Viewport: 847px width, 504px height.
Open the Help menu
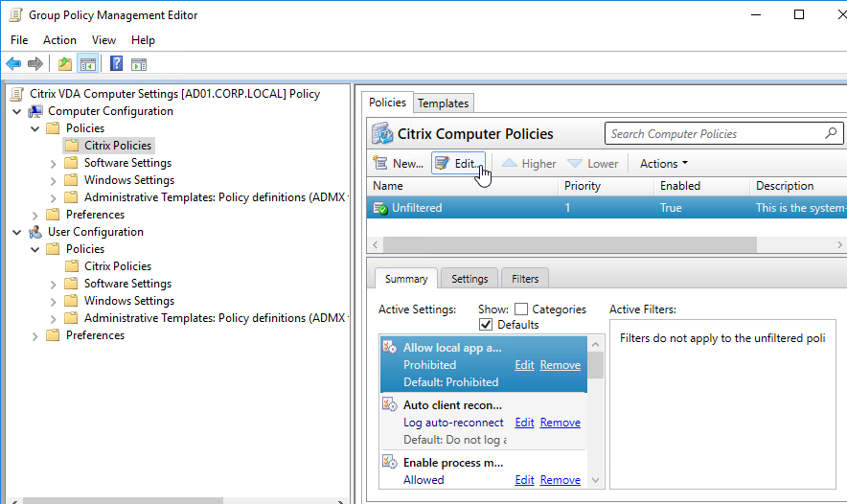pyautogui.click(x=143, y=40)
